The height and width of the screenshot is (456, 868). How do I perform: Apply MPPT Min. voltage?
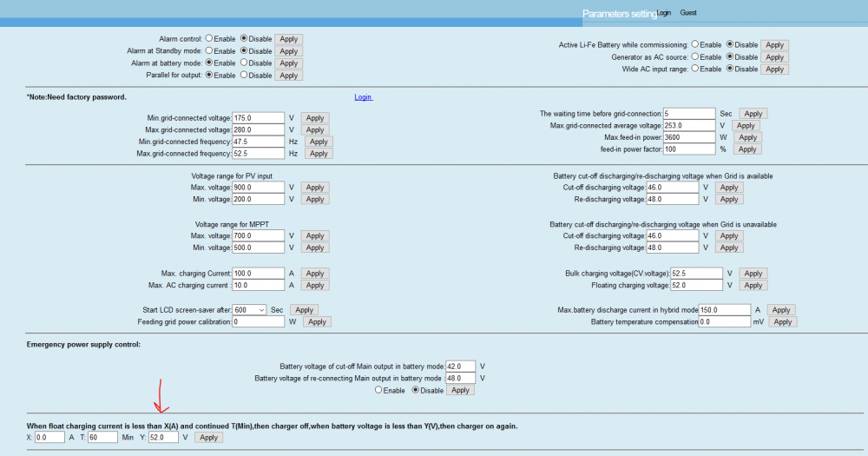coord(315,248)
